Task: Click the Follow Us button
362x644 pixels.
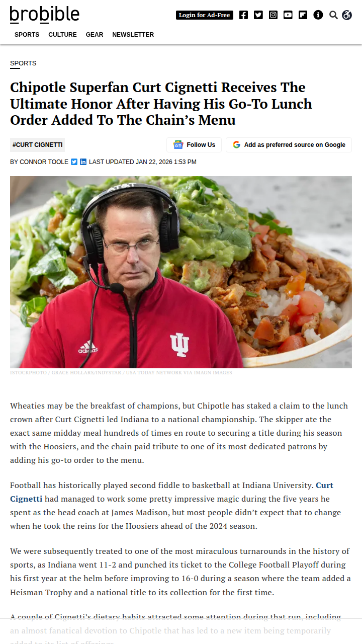Action: pos(194,145)
